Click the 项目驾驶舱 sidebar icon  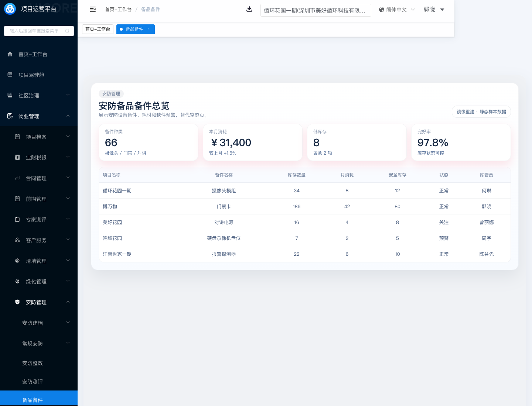tap(10, 75)
